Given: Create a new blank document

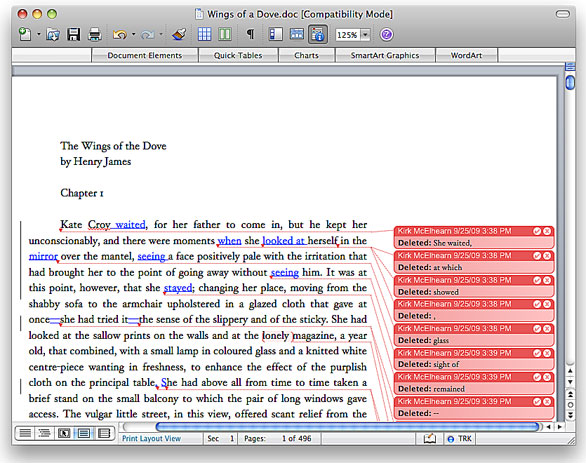Looking at the screenshot, I should 25,34.
